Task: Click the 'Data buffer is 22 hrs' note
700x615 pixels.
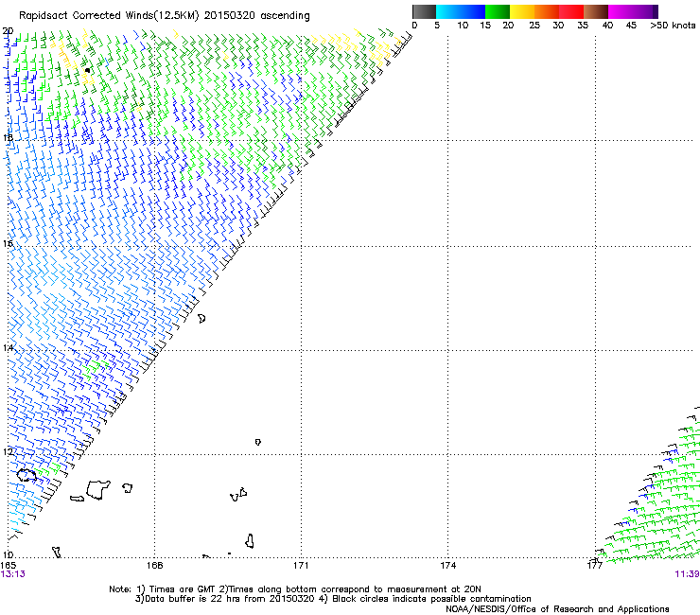Action: click(x=225, y=599)
